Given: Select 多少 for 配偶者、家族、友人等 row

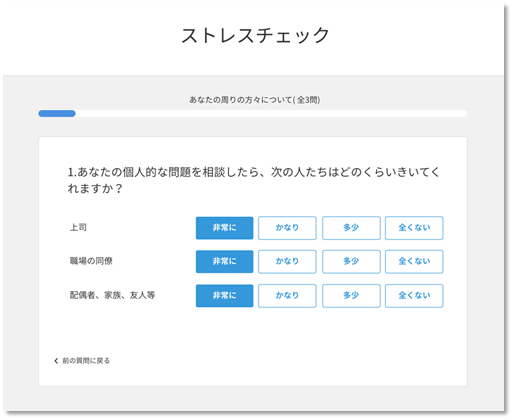Looking at the screenshot, I should click(x=351, y=296).
